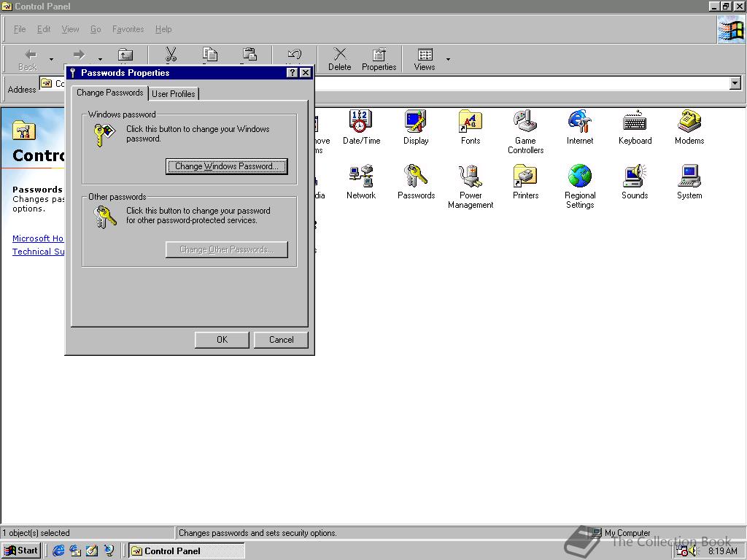Open the View menu
The height and width of the screenshot is (560, 747).
click(71, 29)
